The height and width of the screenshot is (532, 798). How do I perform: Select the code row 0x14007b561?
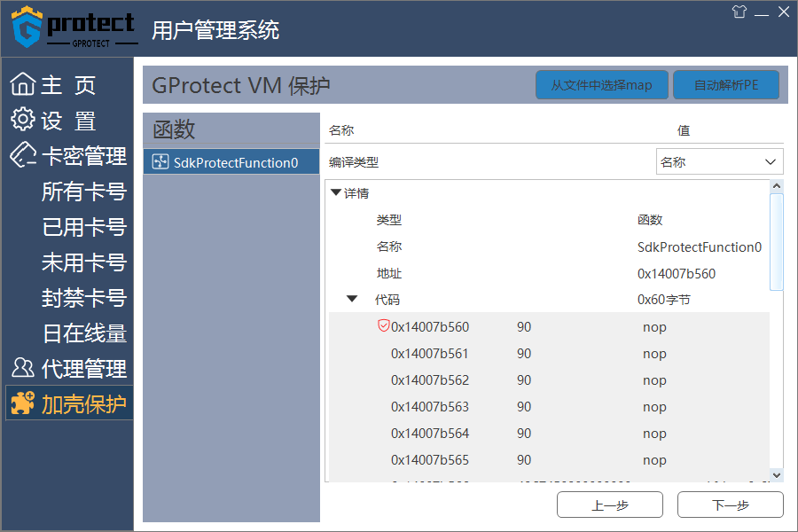[x=549, y=353]
